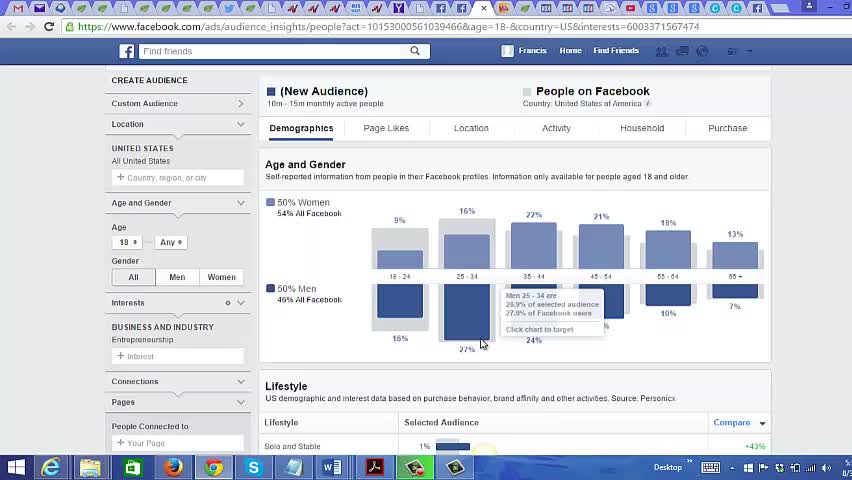Click the privacy shortcuts lock icon

click(732, 51)
